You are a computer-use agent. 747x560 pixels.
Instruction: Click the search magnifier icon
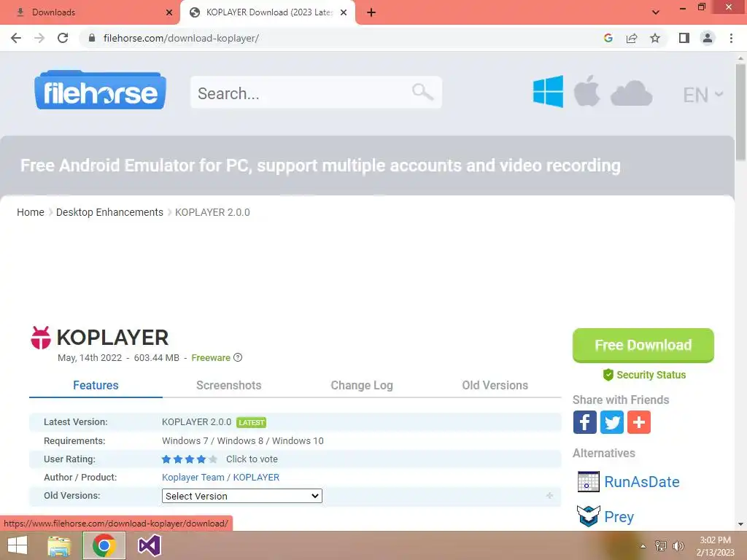point(422,91)
